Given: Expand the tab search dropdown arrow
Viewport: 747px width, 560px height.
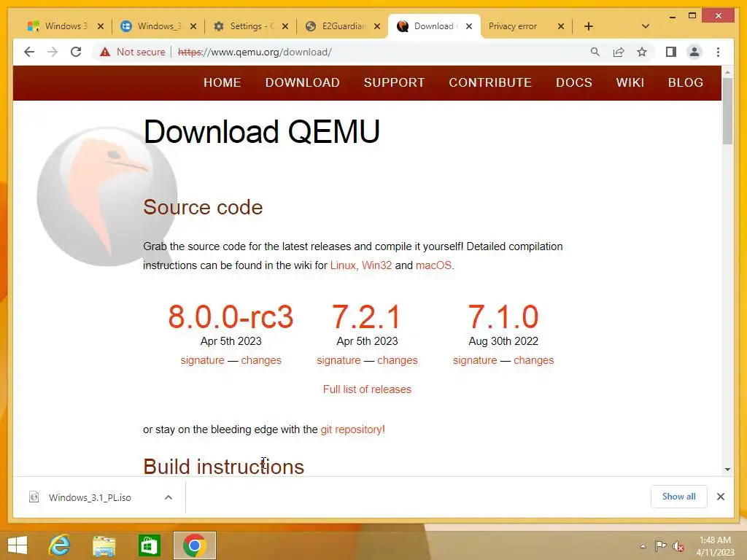Looking at the screenshot, I should tap(645, 26).
